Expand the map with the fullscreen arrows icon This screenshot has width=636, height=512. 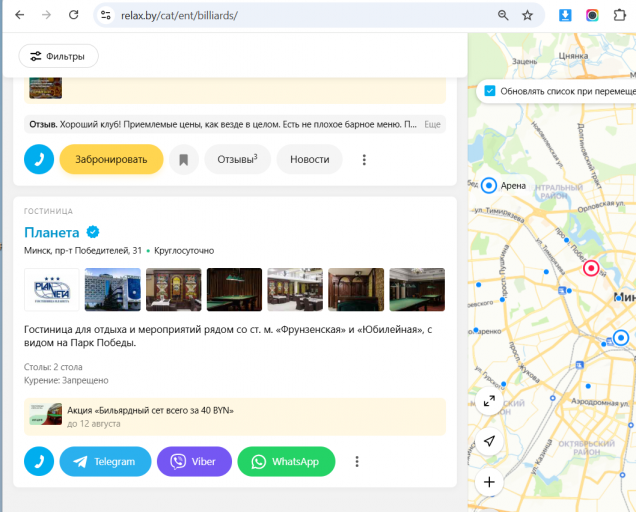pos(489,401)
